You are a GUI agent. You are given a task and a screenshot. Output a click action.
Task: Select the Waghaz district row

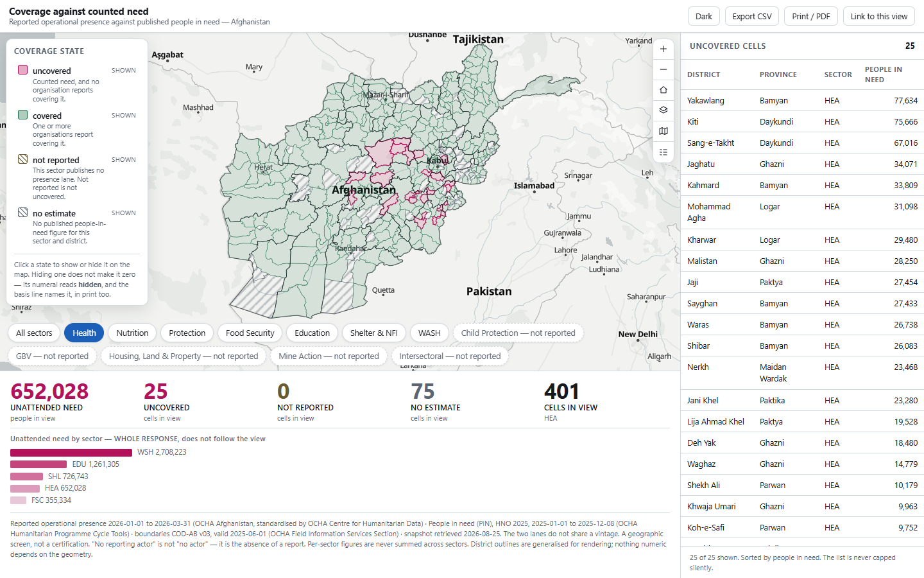click(x=802, y=464)
